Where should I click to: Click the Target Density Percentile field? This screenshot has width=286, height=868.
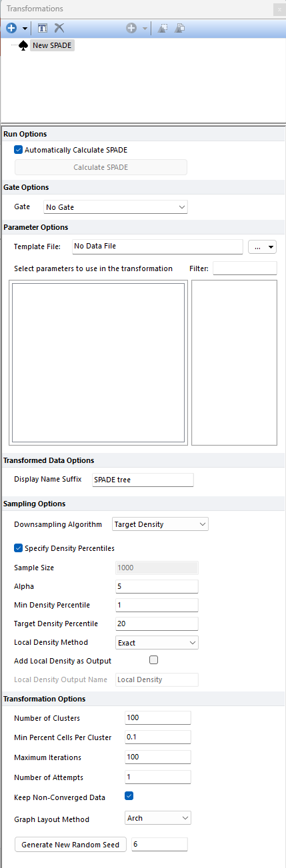(x=156, y=624)
